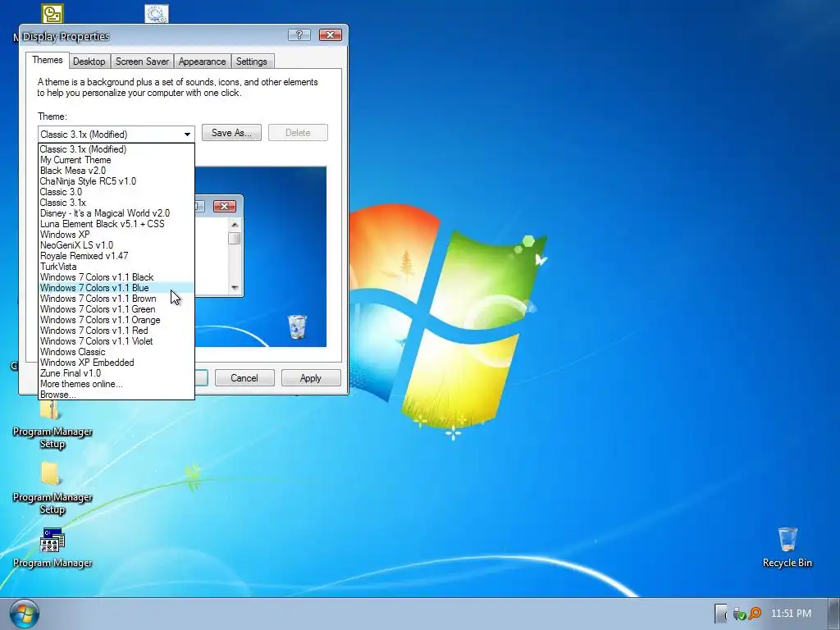840x630 pixels.
Task: Choose Windows 7 Colors v1.1 Green
Action: coord(116,309)
